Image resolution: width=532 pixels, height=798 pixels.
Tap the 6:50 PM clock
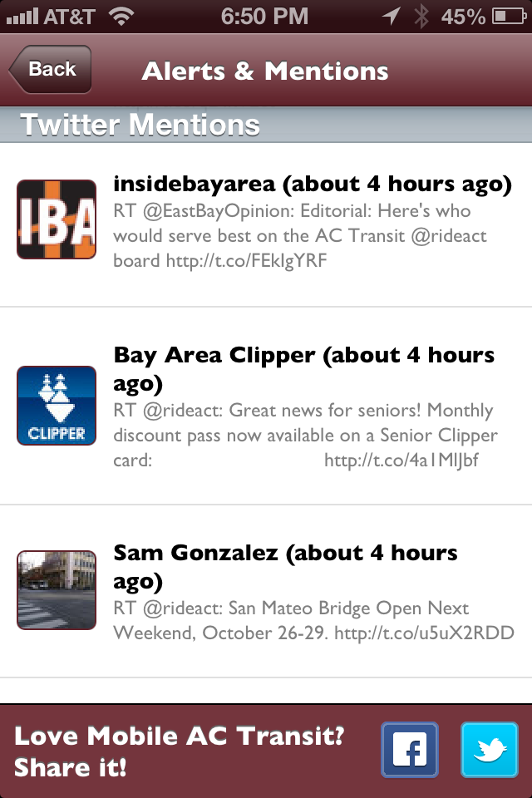click(264, 17)
